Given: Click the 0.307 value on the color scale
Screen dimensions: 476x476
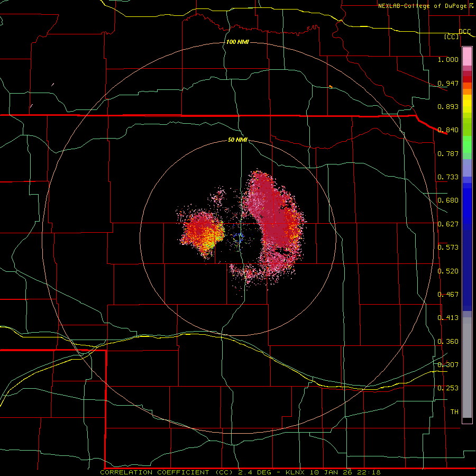Looking at the screenshot, I should 448,365.
